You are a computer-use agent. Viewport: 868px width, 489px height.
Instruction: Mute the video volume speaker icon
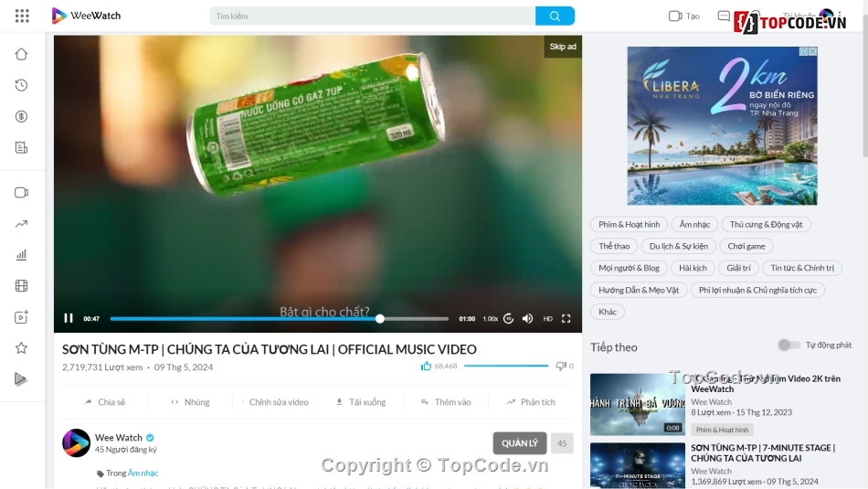[527, 318]
